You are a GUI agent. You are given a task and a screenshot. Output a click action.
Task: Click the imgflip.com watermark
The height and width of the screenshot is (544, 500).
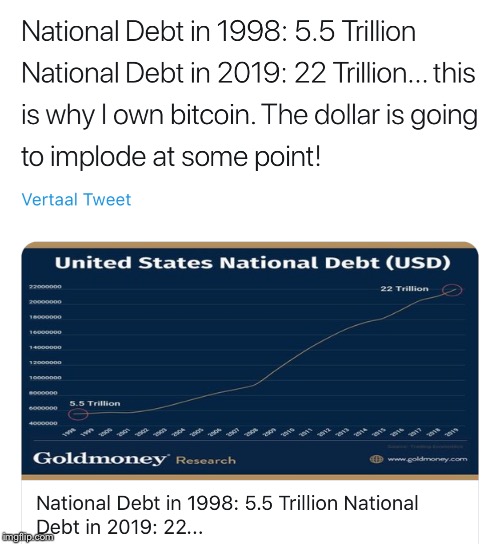click(27, 537)
